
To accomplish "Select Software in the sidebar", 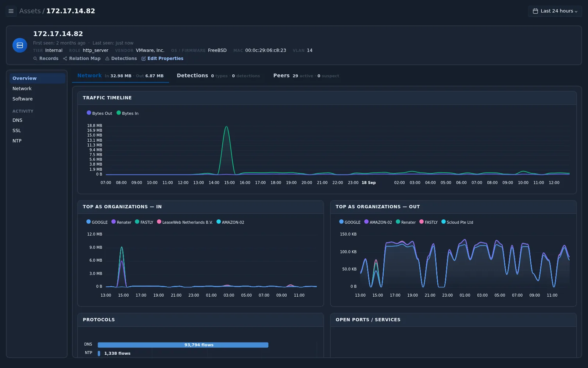I will [37, 99].
